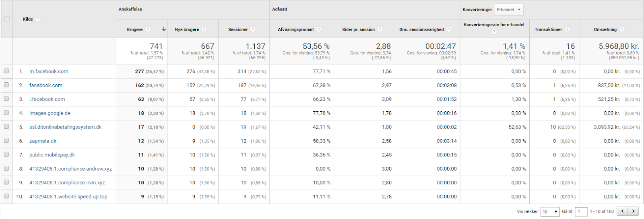Click the Brugere sort descending arrow

(x=164, y=29)
